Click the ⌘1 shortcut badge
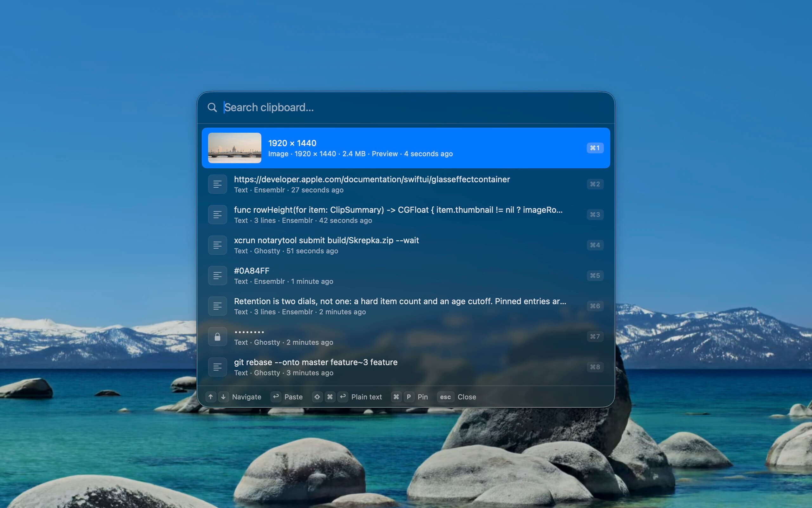The image size is (812, 508). pos(595,148)
